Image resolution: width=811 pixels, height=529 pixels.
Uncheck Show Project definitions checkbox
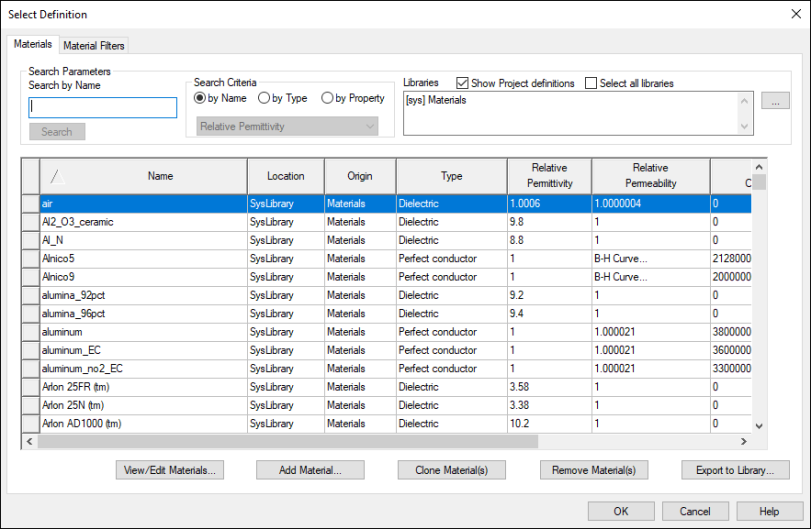click(x=463, y=83)
